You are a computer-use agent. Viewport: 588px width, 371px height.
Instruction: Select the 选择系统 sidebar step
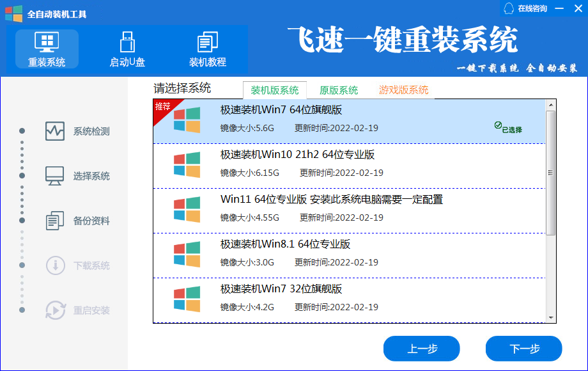pos(54,175)
